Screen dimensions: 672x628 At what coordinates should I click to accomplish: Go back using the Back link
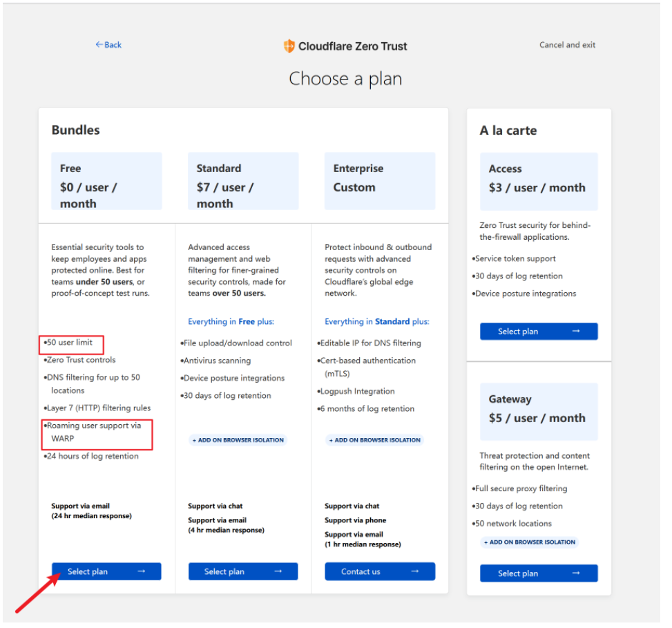108,45
